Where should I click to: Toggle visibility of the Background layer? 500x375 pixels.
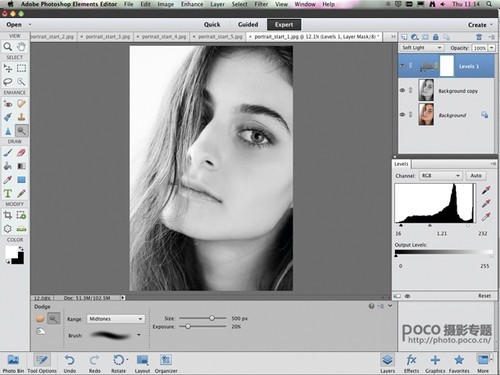coord(402,115)
